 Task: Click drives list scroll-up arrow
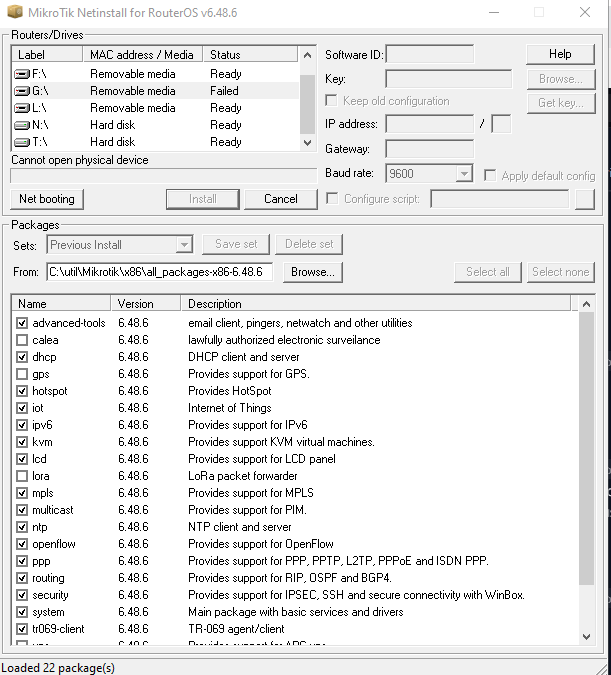(307, 55)
